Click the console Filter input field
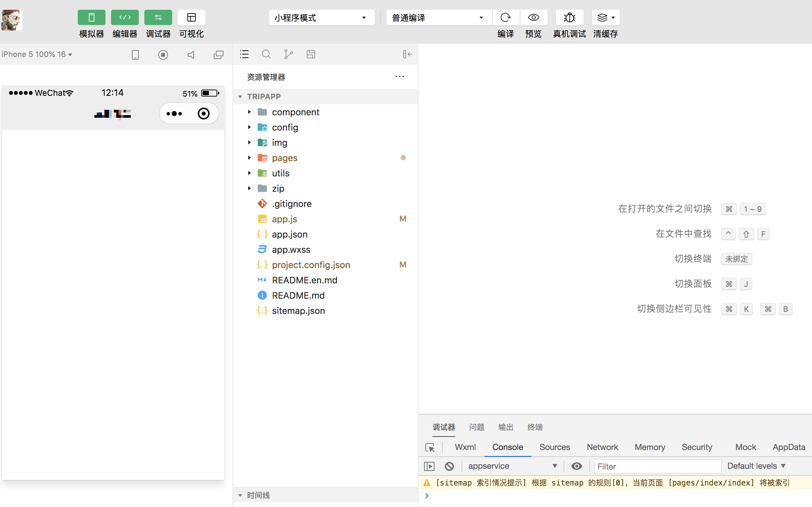The width and height of the screenshot is (812, 507). click(657, 466)
